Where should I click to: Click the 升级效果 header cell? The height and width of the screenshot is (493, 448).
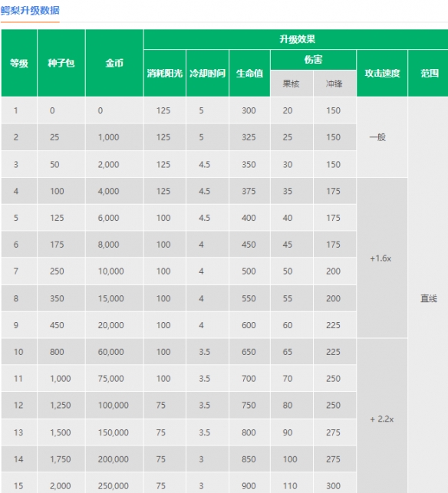[x=297, y=39]
